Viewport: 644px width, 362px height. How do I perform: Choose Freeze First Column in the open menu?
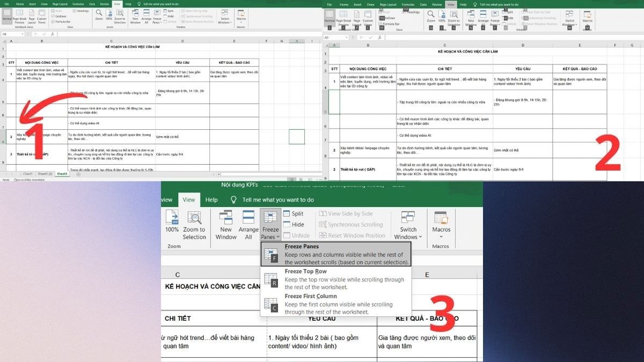336,304
